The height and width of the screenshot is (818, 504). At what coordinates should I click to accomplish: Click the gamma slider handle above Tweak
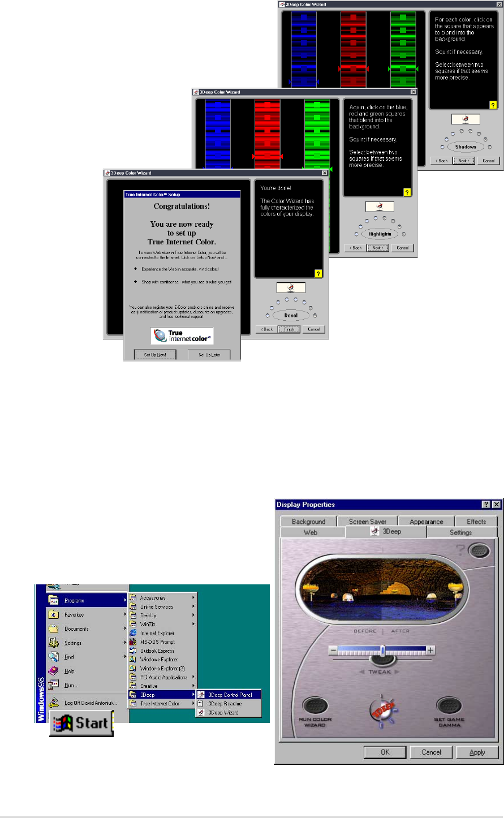pyautogui.click(x=382, y=651)
